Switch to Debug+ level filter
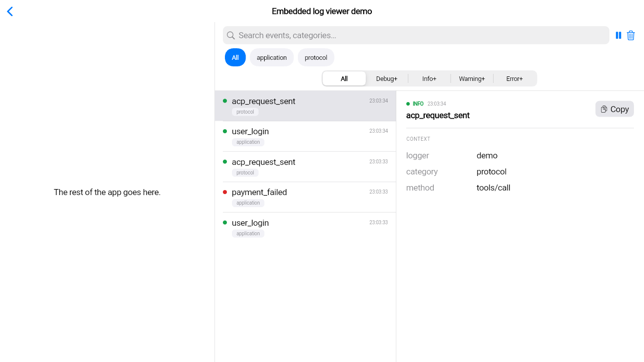644x362 pixels. click(387, 78)
